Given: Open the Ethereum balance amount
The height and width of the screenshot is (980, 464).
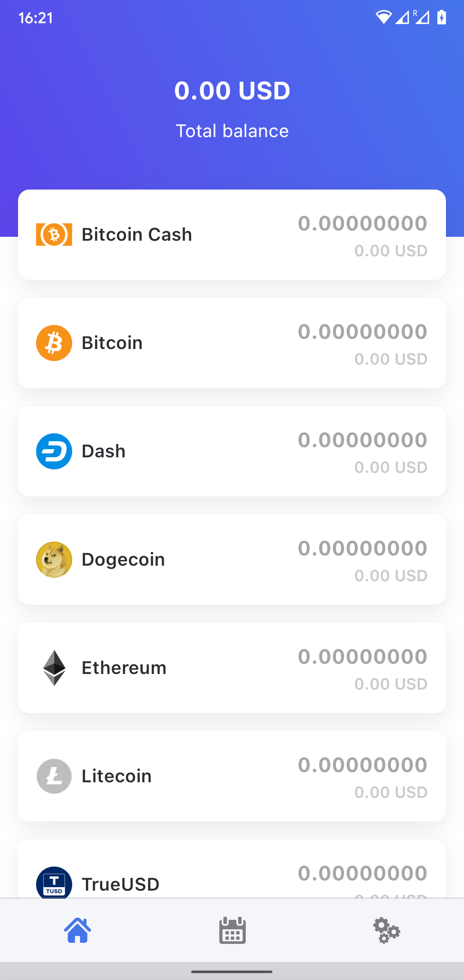Looking at the screenshot, I should (363, 656).
